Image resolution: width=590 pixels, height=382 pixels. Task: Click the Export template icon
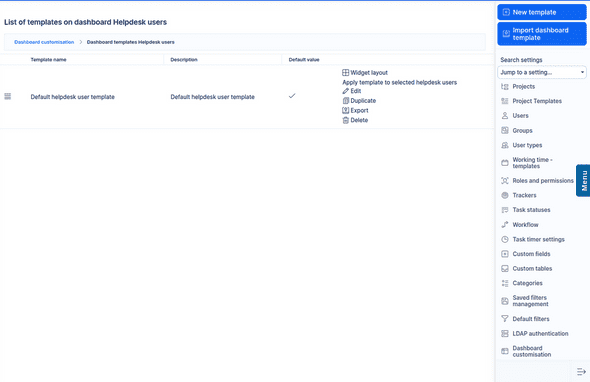pyautogui.click(x=345, y=110)
